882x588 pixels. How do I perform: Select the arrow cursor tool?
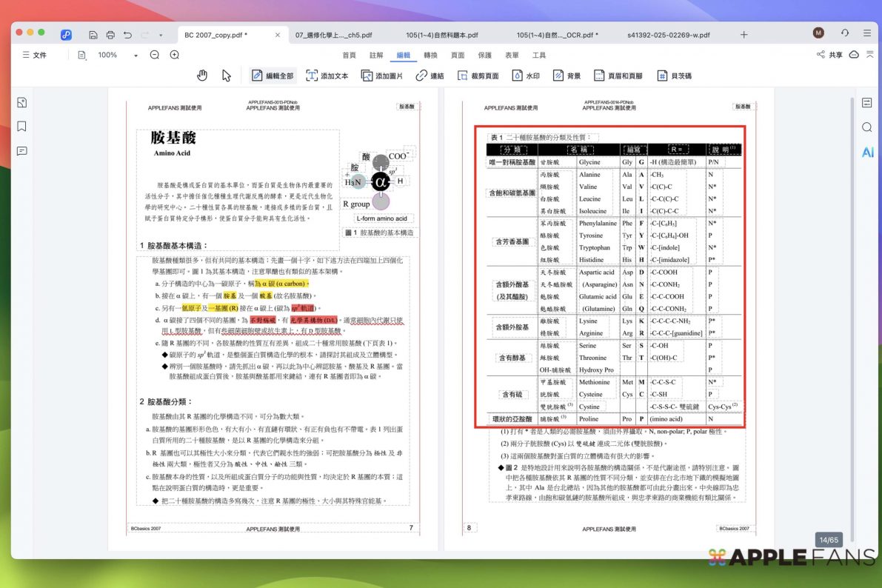click(x=227, y=76)
